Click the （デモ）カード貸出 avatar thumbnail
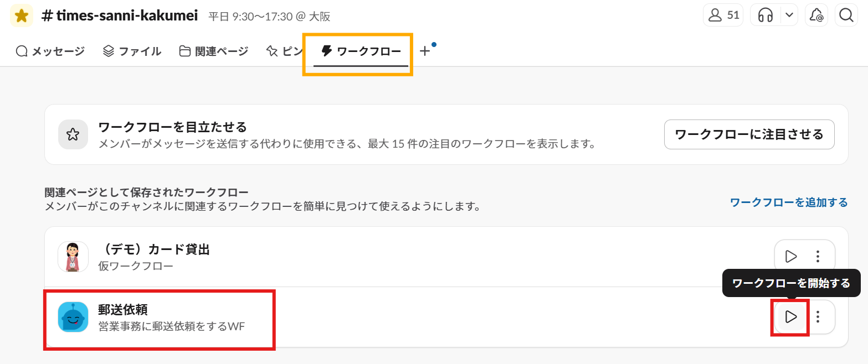 pyautogui.click(x=73, y=256)
